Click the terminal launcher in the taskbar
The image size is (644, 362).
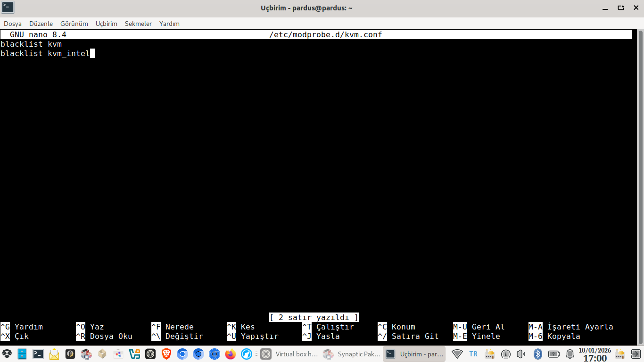tap(38, 354)
